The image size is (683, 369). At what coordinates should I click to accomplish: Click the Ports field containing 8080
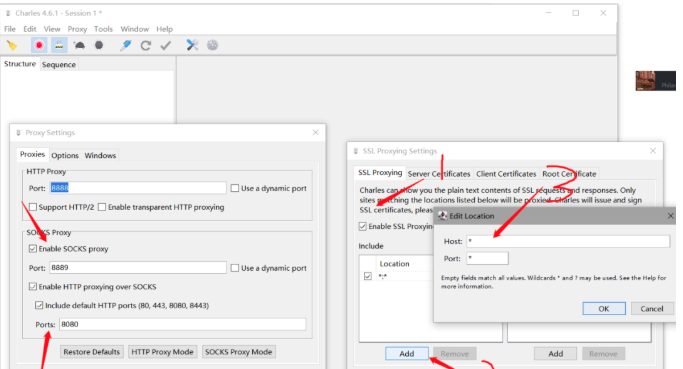click(183, 324)
